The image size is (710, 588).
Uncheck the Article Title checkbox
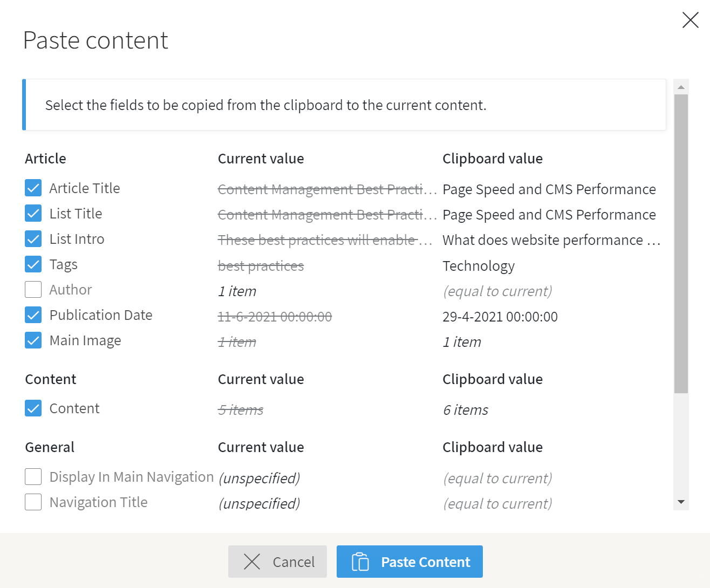point(33,188)
